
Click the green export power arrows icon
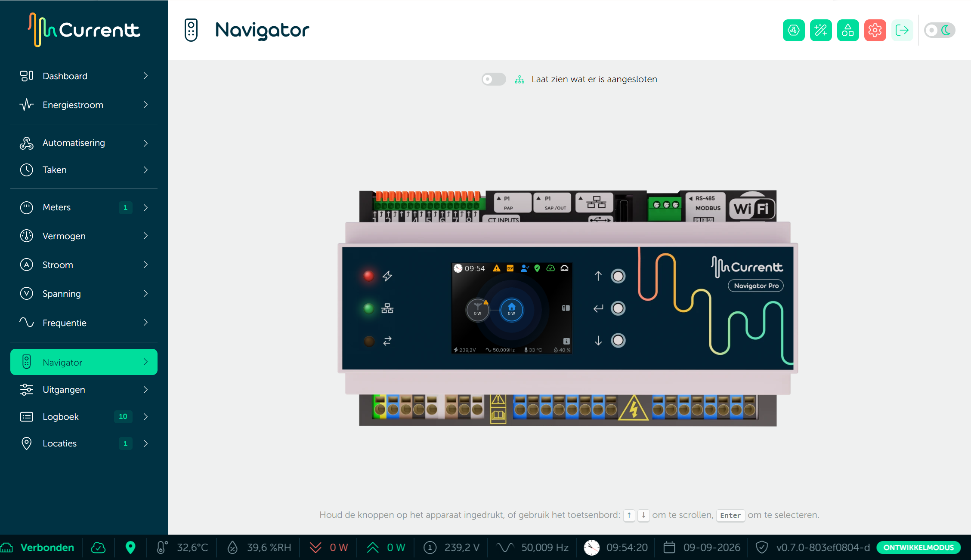[373, 548]
